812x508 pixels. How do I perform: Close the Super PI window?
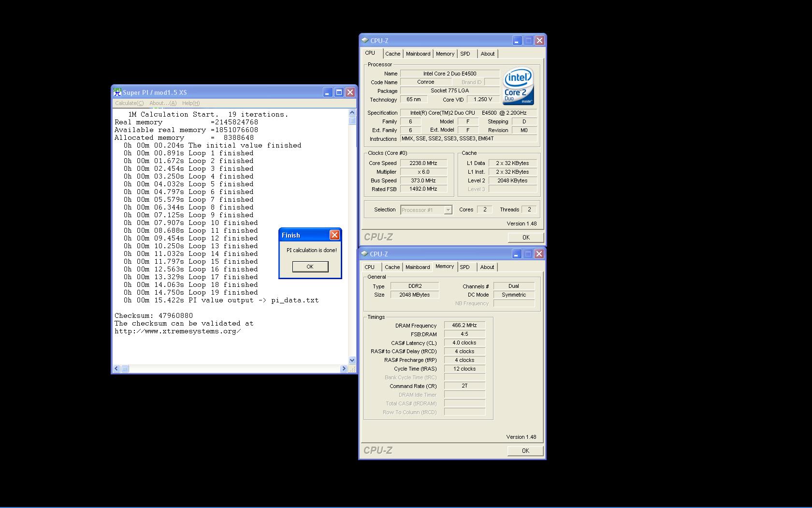[x=350, y=92]
